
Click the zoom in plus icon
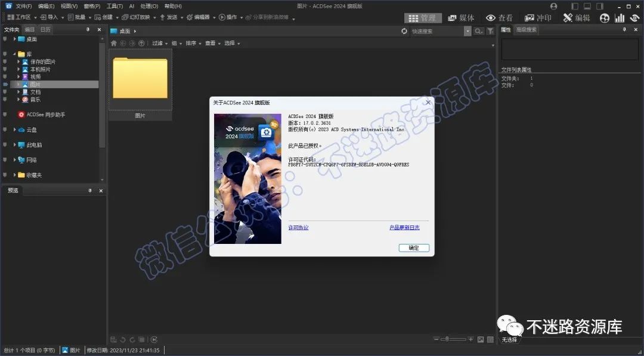coord(470,339)
